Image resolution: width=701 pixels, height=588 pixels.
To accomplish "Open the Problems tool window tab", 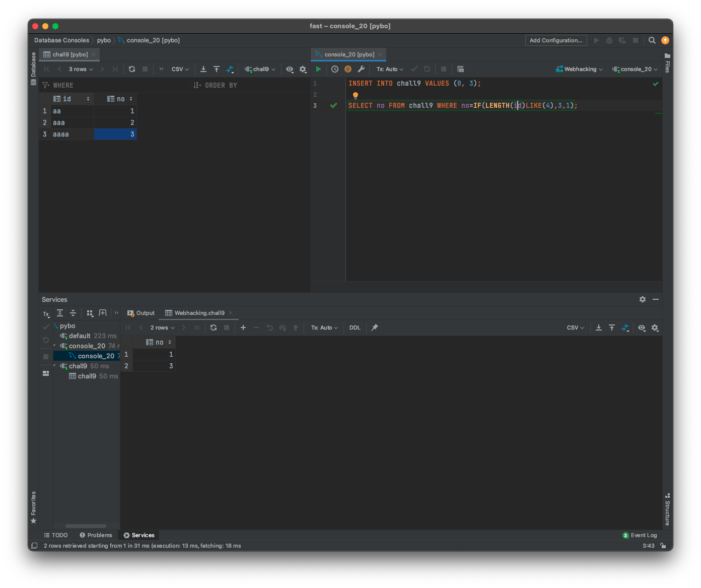I will pos(96,535).
